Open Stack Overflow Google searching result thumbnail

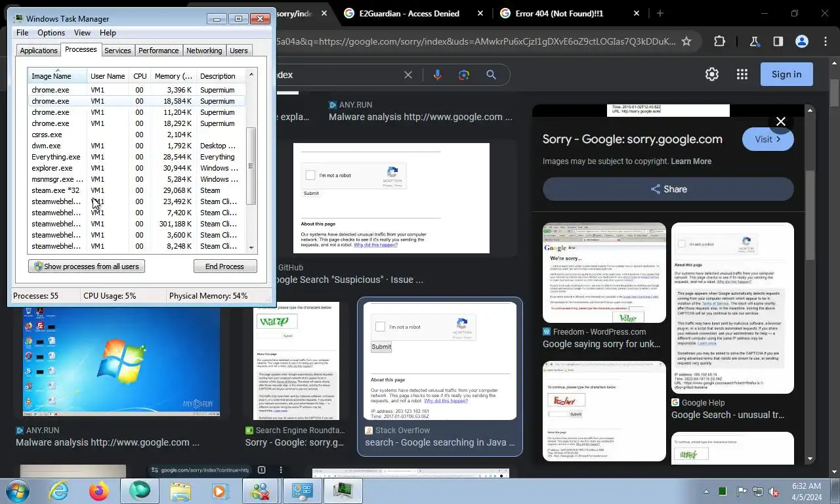(x=440, y=361)
